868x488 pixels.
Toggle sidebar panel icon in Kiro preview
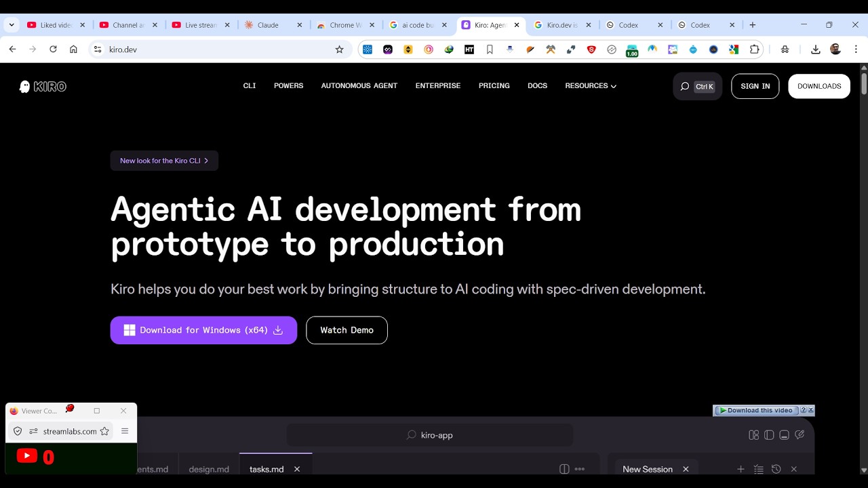click(x=769, y=435)
